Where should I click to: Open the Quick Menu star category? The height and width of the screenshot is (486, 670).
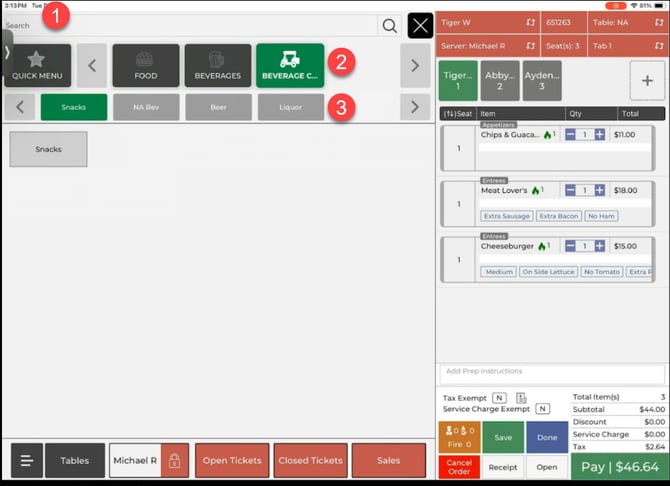(x=37, y=65)
